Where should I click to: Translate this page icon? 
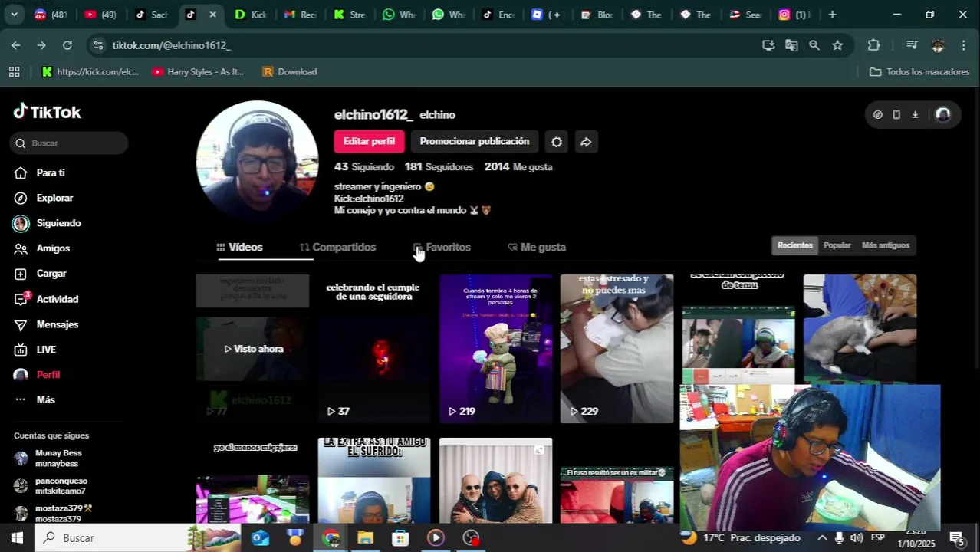pos(791,45)
